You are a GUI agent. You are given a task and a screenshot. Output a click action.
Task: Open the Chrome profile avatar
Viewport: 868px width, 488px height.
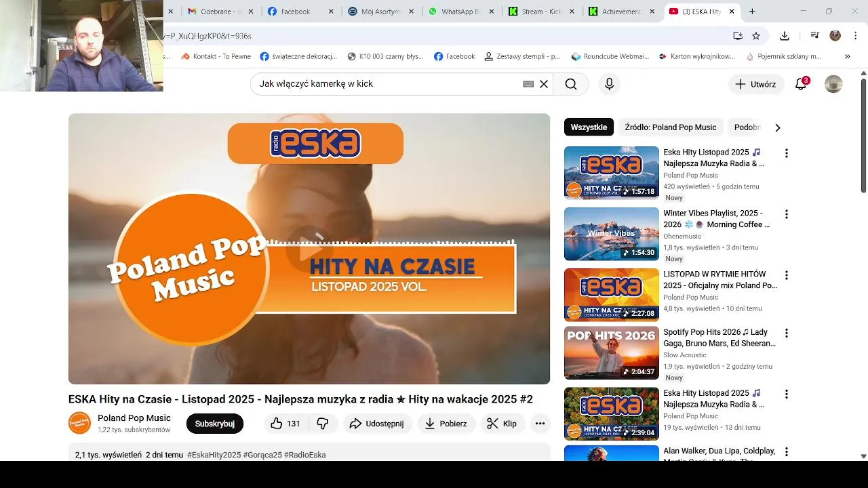(835, 36)
